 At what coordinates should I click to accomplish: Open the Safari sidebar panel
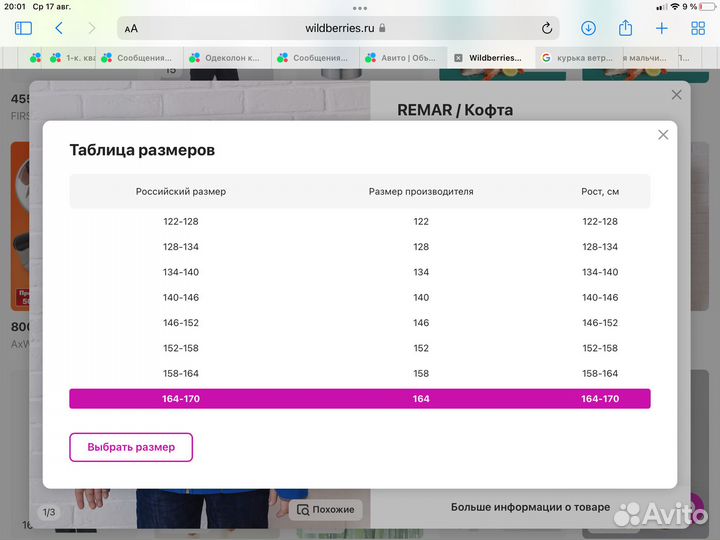(x=23, y=29)
